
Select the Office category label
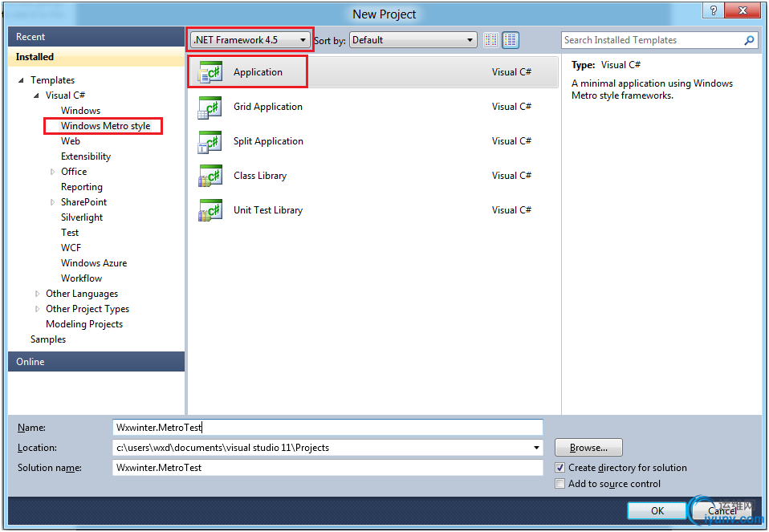click(x=74, y=172)
